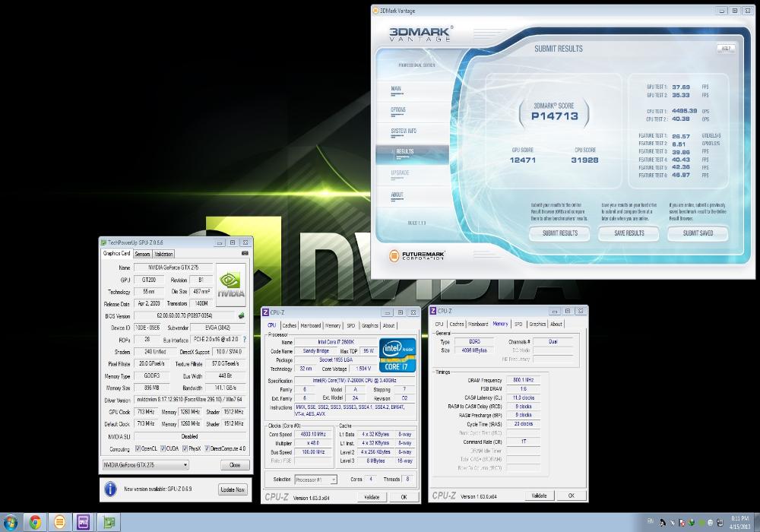
Task: Select the green GPU-Z taskbar icon
Action: pyautogui.click(x=109, y=522)
